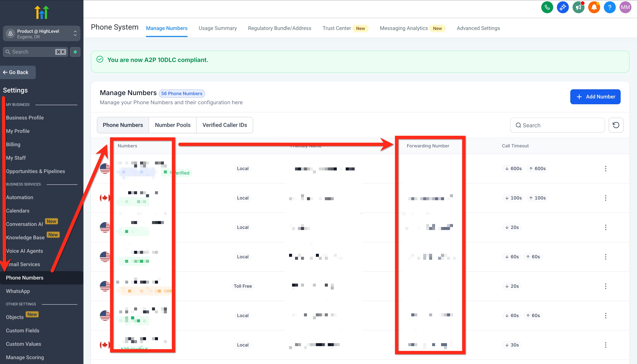
Task: Click the green lightning quick actions icon
Action: [75, 52]
